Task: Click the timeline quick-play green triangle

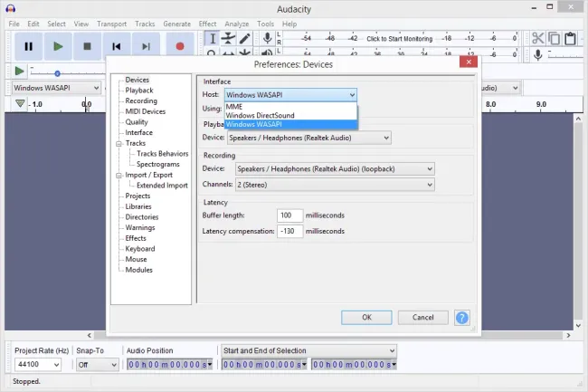Action: 20,103
